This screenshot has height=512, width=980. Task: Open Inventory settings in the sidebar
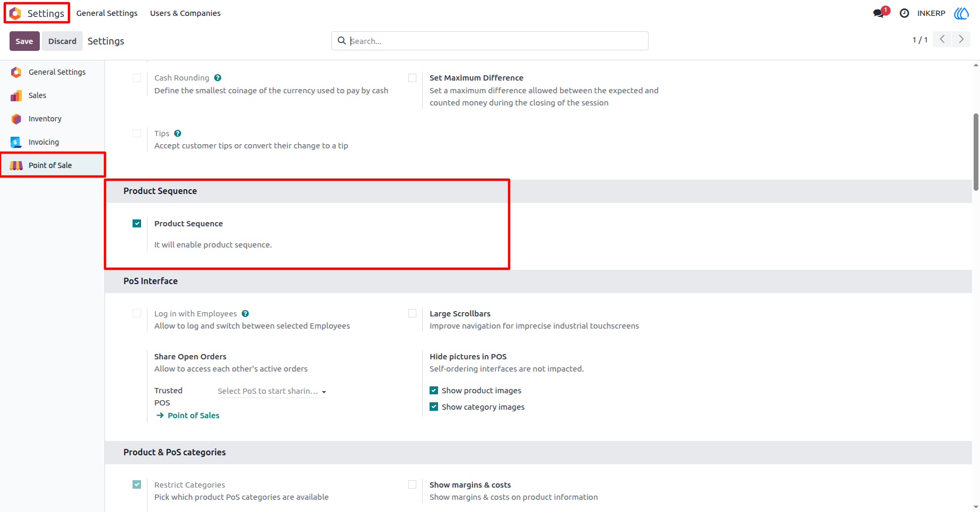click(x=52, y=119)
